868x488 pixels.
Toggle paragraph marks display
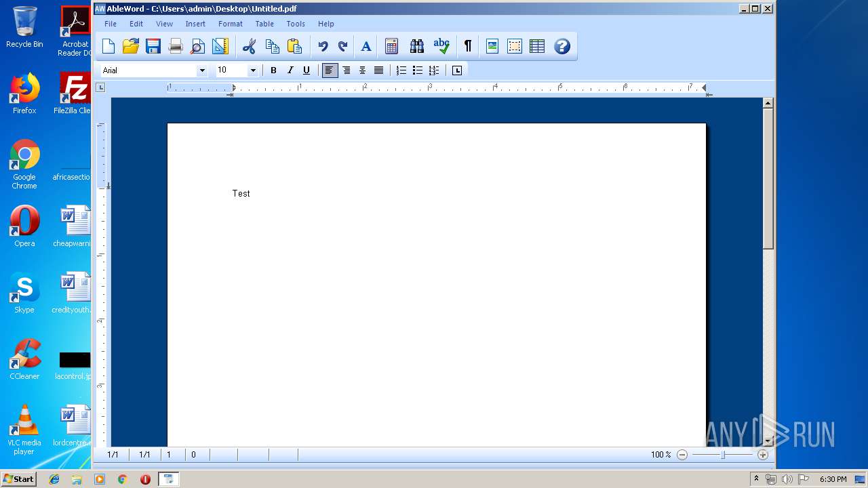coord(467,46)
